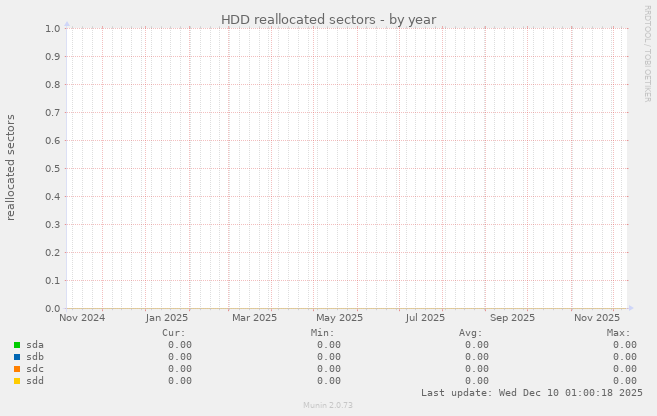Click the 'Nov 2024' x-axis label

(82, 318)
